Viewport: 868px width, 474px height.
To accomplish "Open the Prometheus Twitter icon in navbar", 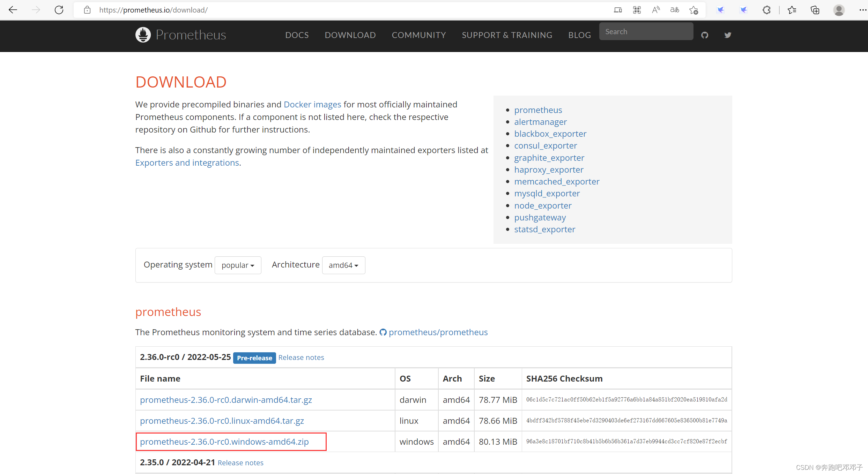I will click(x=728, y=35).
